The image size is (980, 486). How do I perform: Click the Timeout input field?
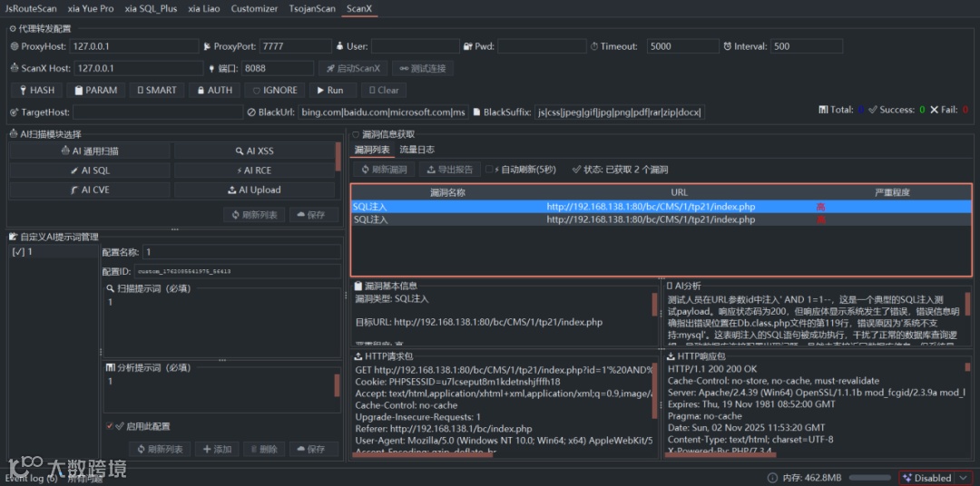(683, 46)
